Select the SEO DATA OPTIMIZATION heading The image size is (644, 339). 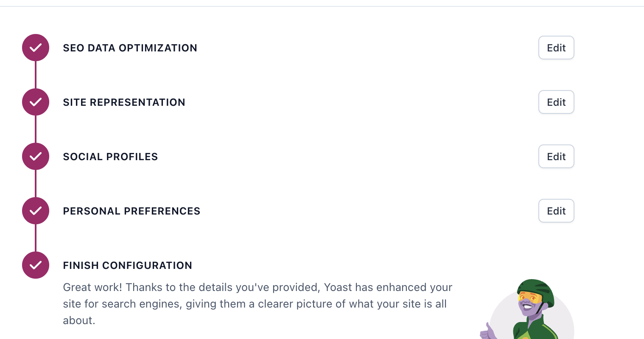point(130,48)
